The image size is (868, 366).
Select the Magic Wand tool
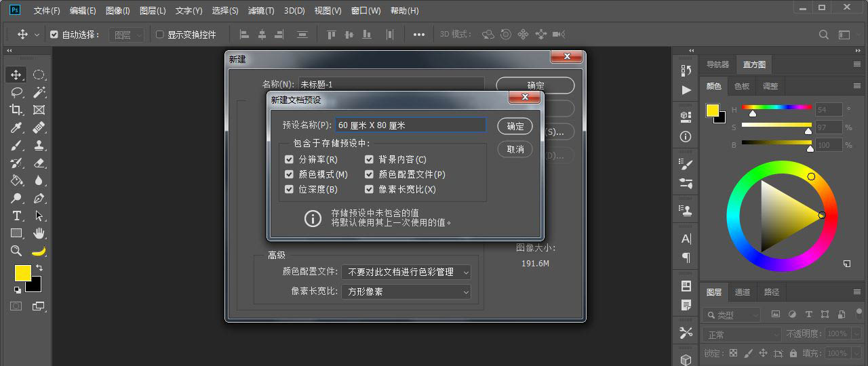(39, 92)
